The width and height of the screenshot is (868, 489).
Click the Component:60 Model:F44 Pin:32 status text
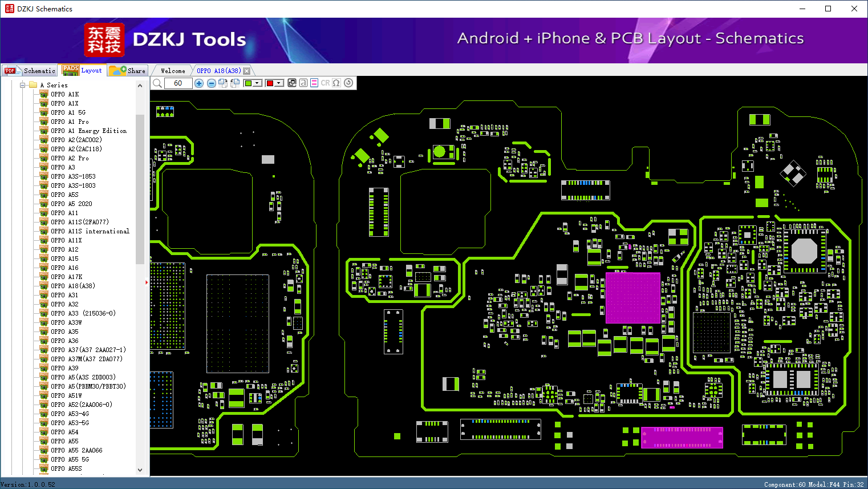coord(814,484)
